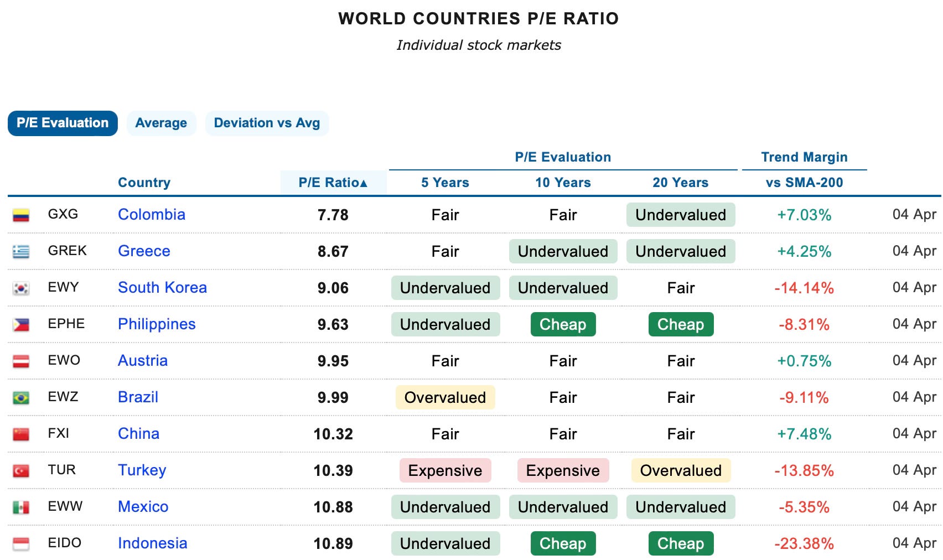Image resolution: width=943 pixels, height=560 pixels.
Task: Click the EWZ ticker symbol
Action: point(63,397)
